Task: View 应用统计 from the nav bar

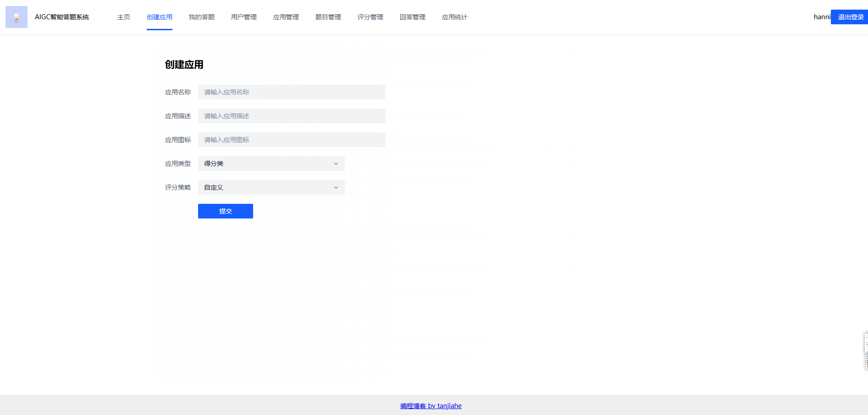Action: 455,17
